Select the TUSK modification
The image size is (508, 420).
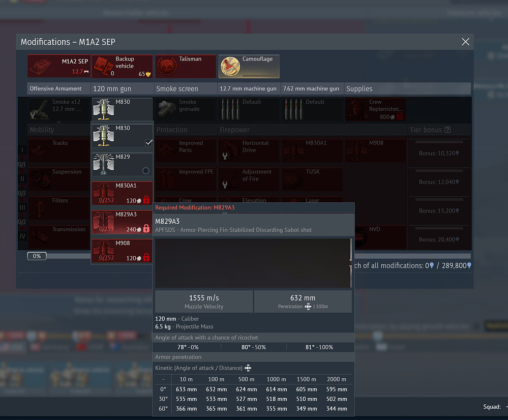(312, 179)
